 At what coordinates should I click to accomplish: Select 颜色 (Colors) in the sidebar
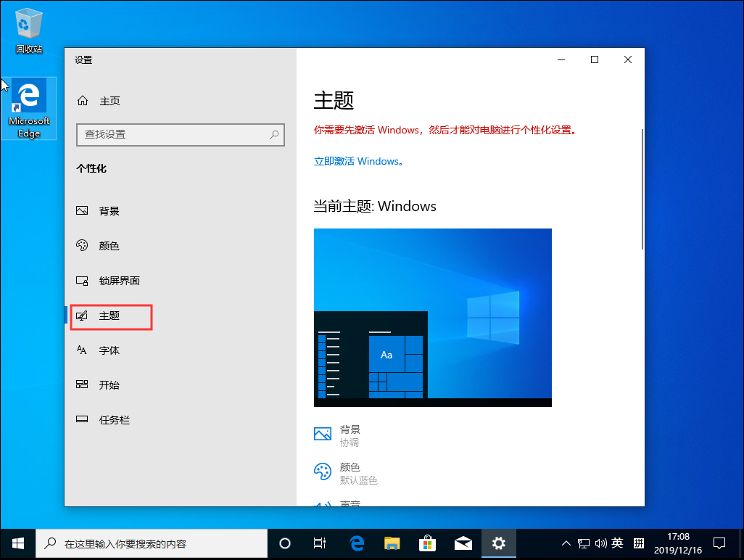(108, 245)
